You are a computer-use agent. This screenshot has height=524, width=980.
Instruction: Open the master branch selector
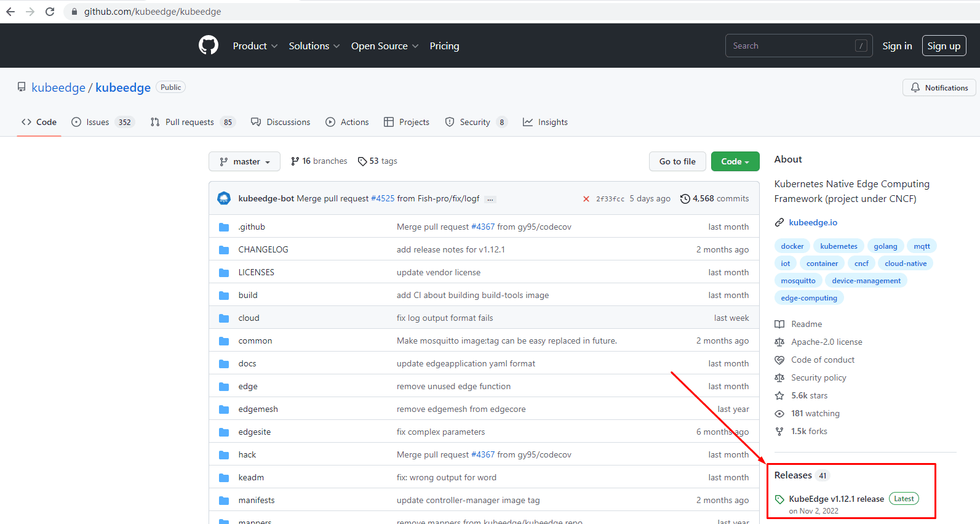point(244,161)
